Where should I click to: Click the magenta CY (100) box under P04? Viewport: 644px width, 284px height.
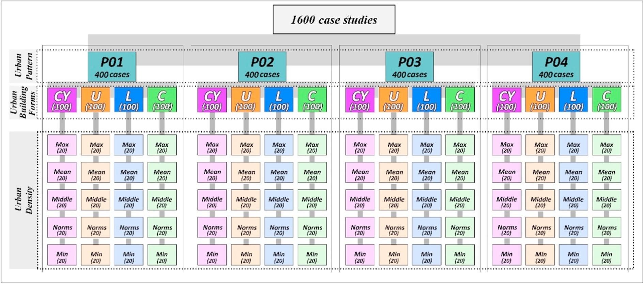506,100
